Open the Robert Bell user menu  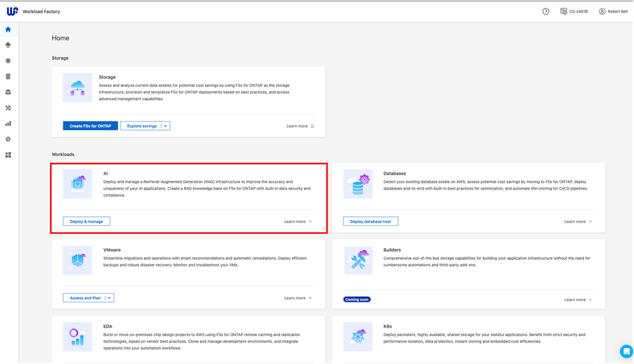pyautogui.click(x=613, y=11)
